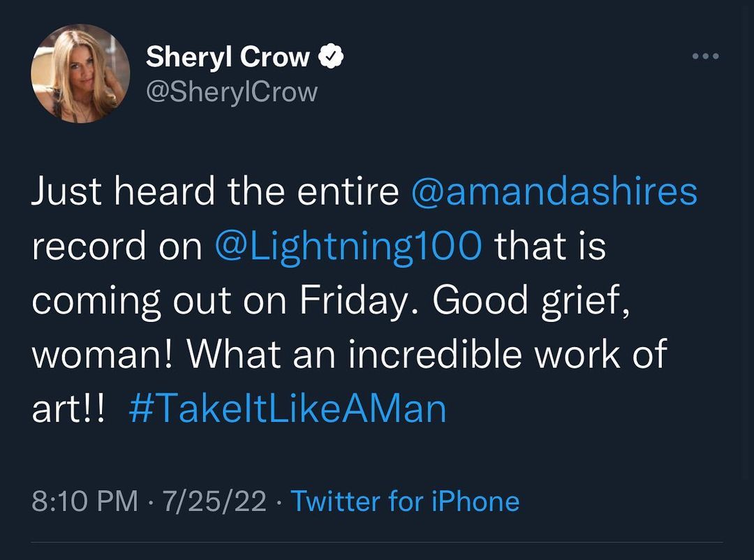Image resolution: width=754 pixels, height=560 pixels.
Task: Click the text 'Just heard the entire'
Action: coord(214,193)
